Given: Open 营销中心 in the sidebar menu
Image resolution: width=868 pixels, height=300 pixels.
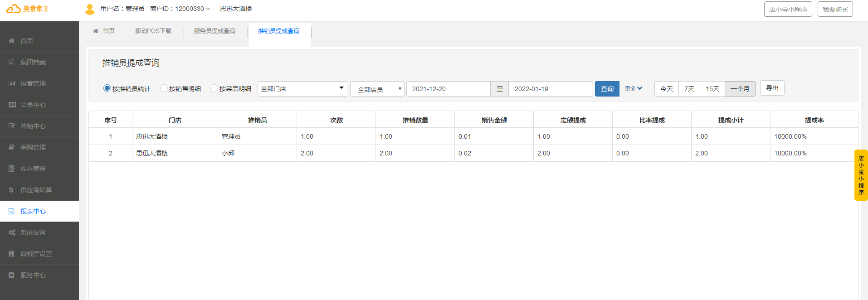Looking at the screenshot, I should [x=39, y=126].
